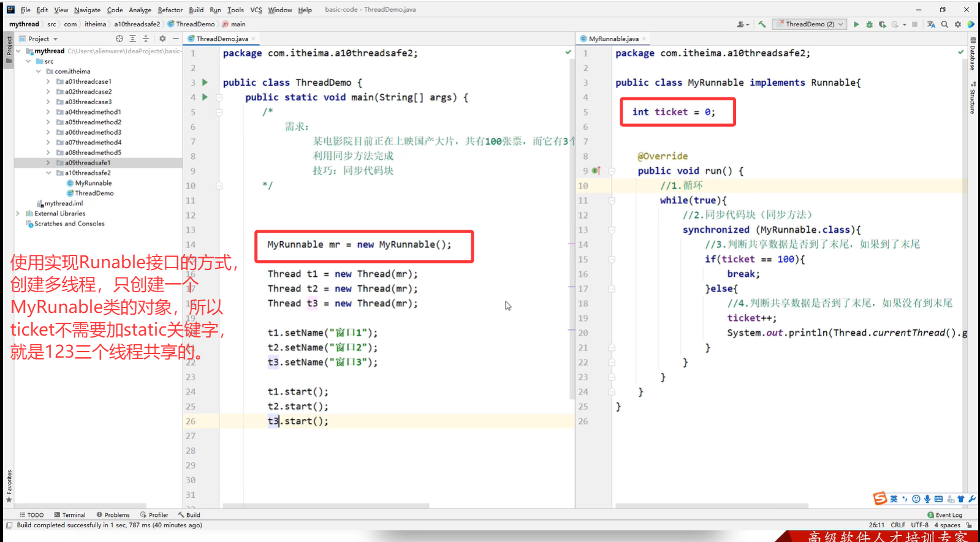
Task: Click run gutter arrow beside main method
Action: 205,97
